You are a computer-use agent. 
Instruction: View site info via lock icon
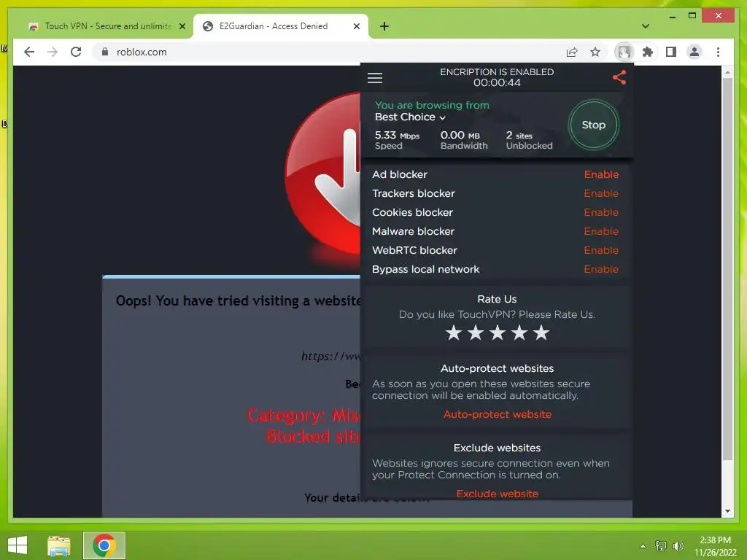[105, 52]
